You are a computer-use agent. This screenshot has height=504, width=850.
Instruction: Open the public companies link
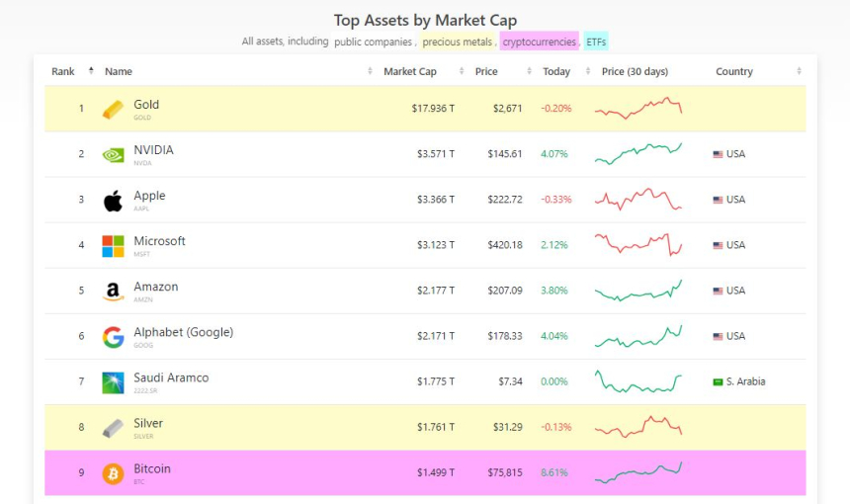click(373, 42)
